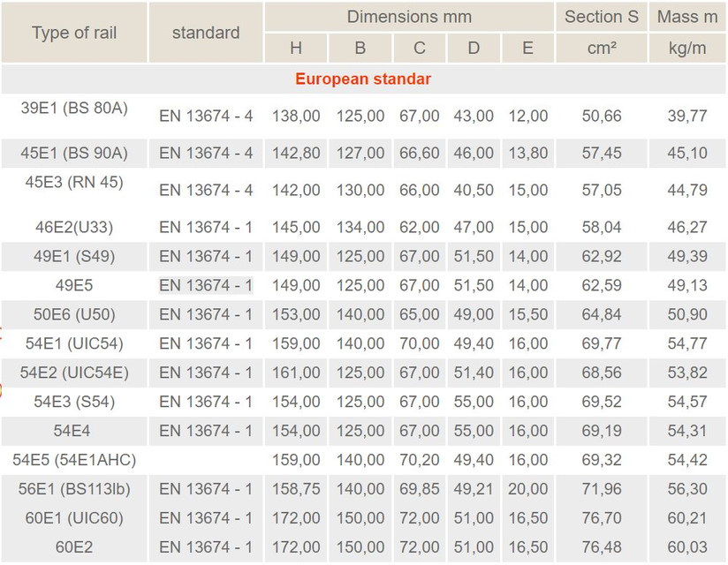Click the "cm²" unit header cell
Screen dimensions: 728x565
[602, 48]
